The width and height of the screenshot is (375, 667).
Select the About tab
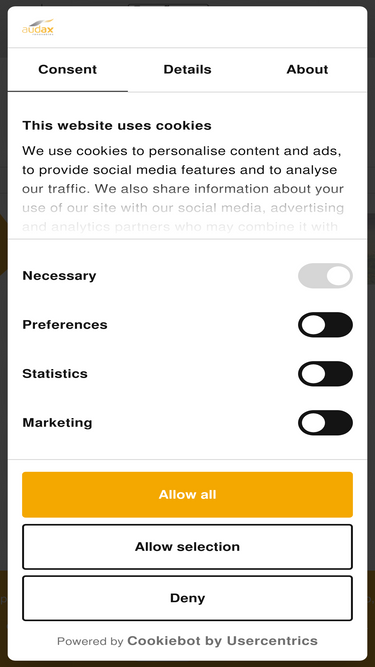click(x=307, y=70)
